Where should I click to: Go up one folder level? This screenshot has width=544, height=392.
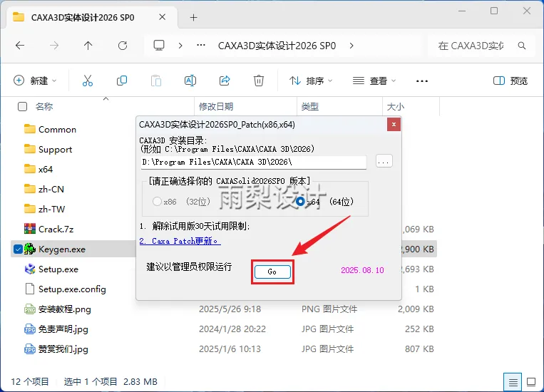[88, 46]
